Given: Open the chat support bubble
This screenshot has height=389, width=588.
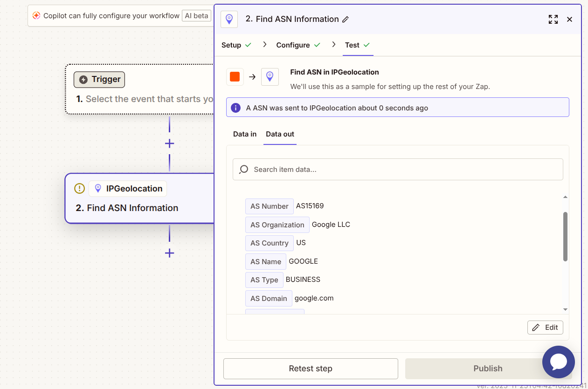Looking at the screenshot, I should click(558, 362).
